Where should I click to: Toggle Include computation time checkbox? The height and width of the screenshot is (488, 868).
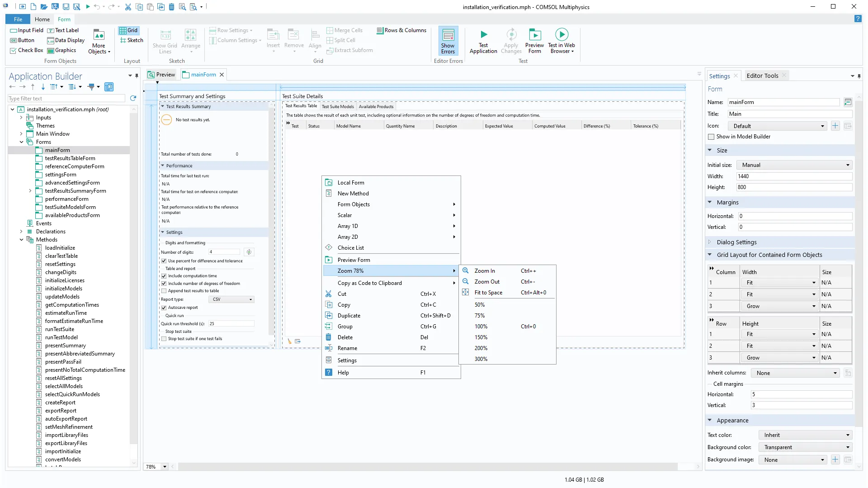(x=164, y=276)
